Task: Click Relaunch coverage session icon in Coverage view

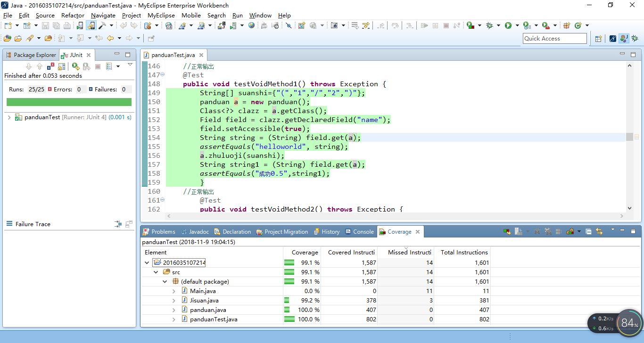Action: click(507, 231)
